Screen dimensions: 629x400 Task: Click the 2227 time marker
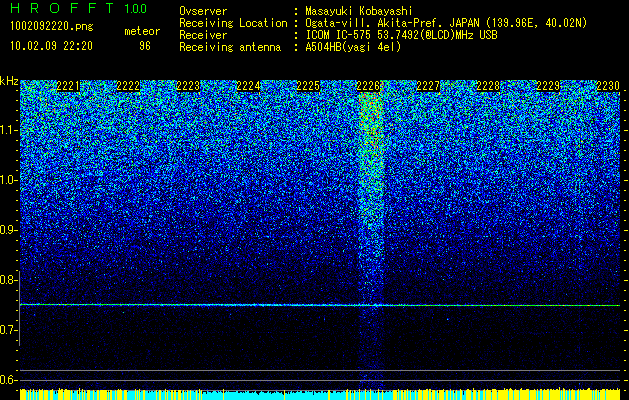pyautogui.click(x=428, y=86)
